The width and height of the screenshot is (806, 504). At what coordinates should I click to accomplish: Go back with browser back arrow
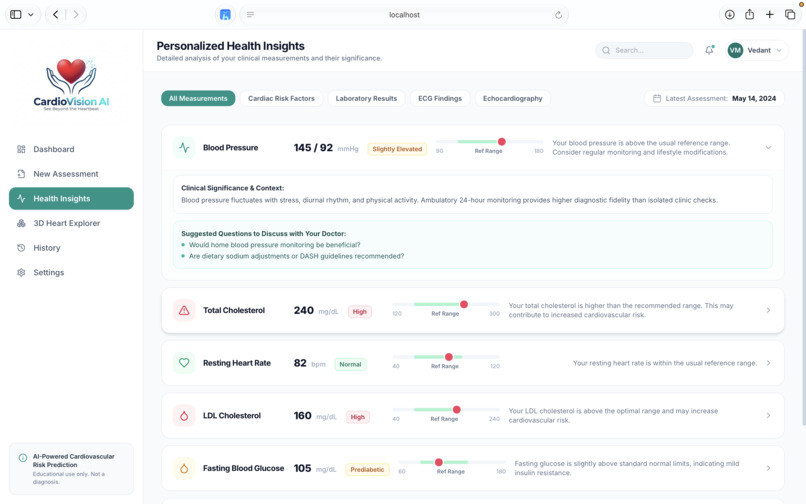(x=56, y=14)
